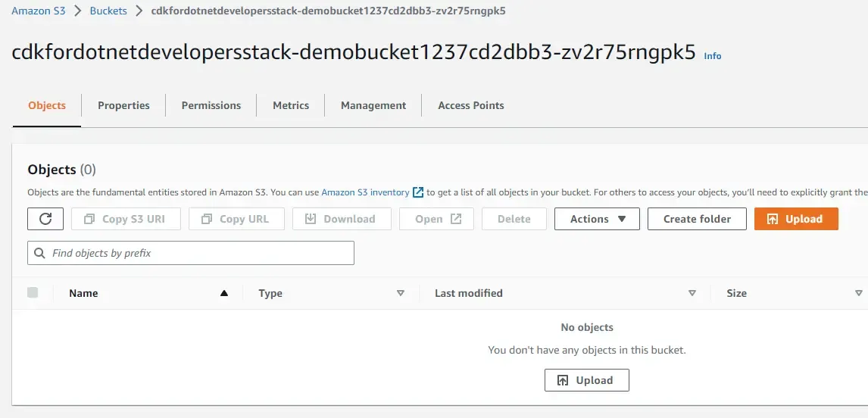Go to Amazon S3 breadcrumb link
Screen dimensions: 868x418
click(39, 11)
